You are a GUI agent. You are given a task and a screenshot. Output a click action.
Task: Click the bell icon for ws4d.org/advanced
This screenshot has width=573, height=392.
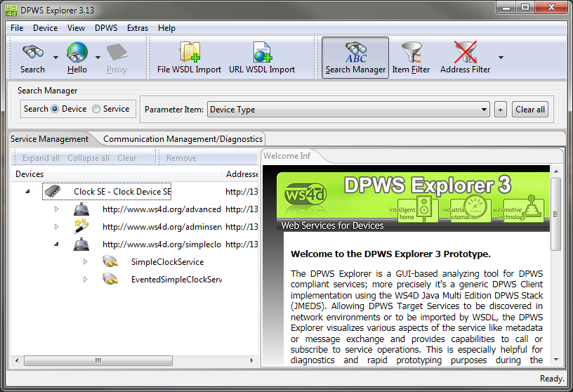pyautogui.click(x=81, y=209)
